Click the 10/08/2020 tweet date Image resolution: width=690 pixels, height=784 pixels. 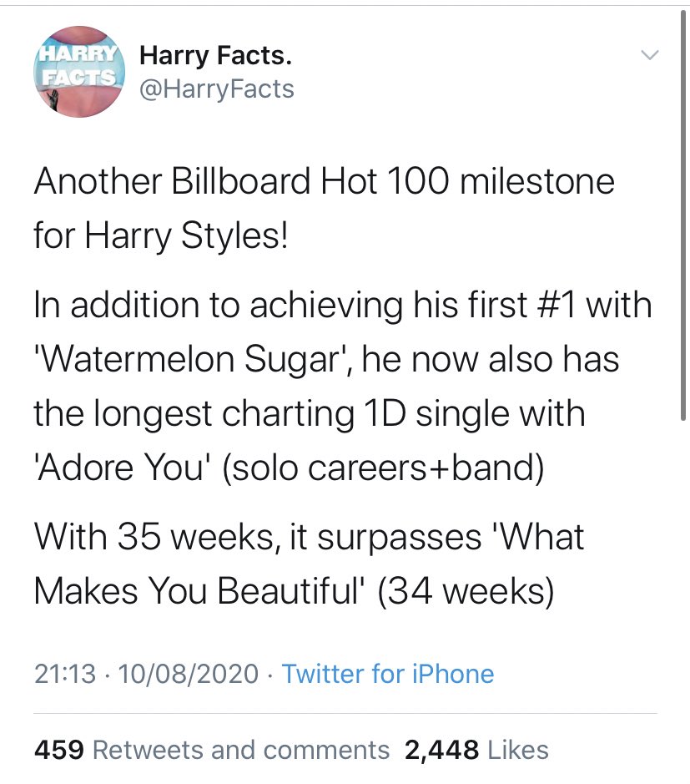[190, 673]
